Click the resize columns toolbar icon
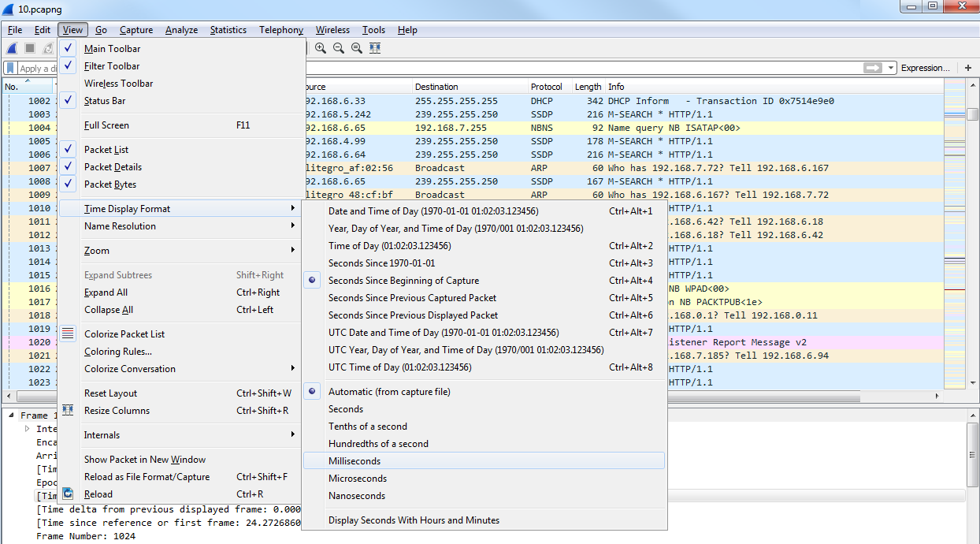The width and height of the screenshot is (980, 544). tap(375, 48)
